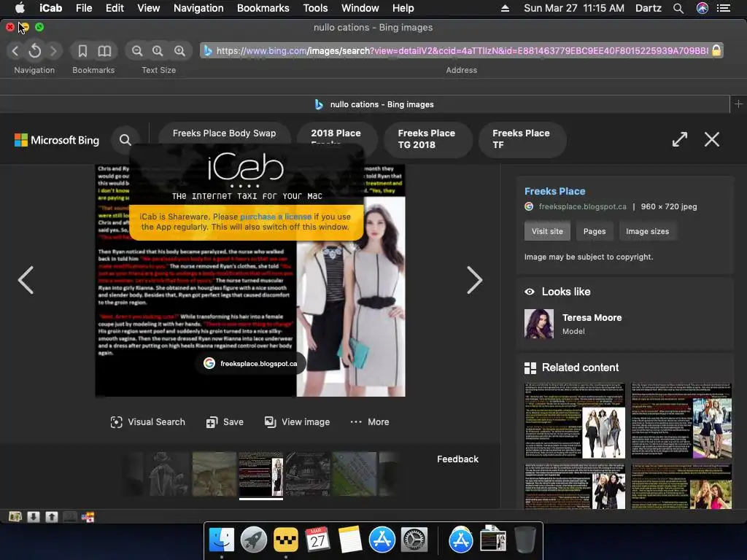The width and height of the screenshot is (747, 560).
Task: Open Finder from the Dock
Action: pos(222,540)
